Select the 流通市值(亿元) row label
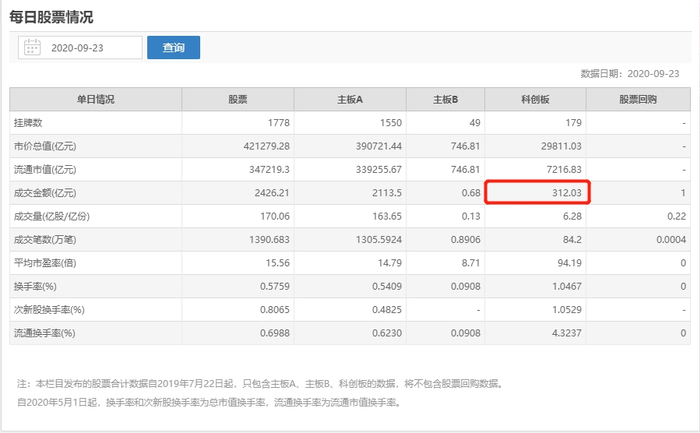Screen dimensions: 700x433 point(45,170)
